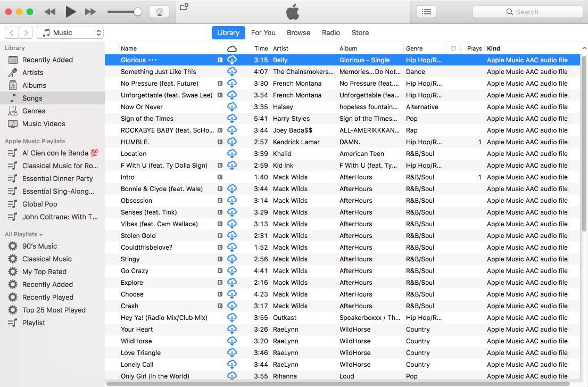Open the Global Pop playlist
Screen dimensions: 588x387
[39, 204]
